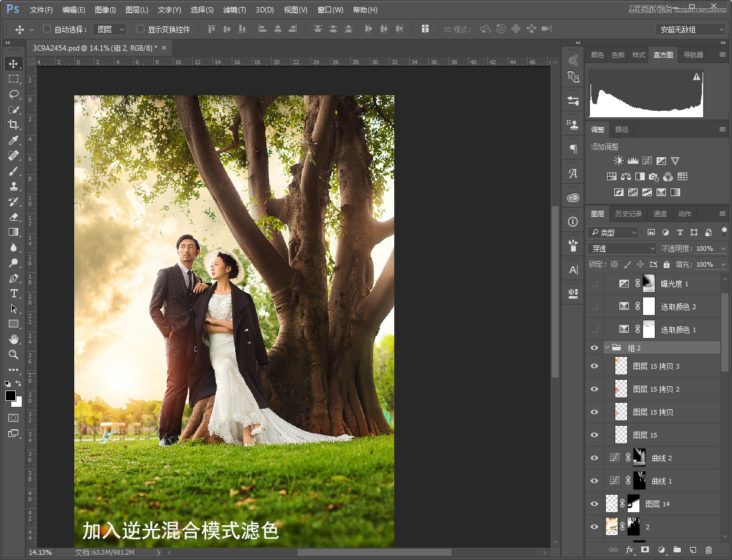Click the 图层 14 layer mask thumbnail
The width and height of the screenshot is (732, 560).
(x=634, y=503)
